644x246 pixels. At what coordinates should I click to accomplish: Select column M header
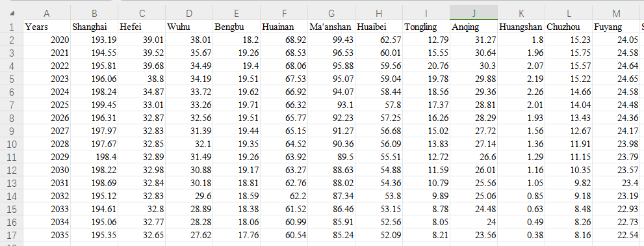(616, 14)
